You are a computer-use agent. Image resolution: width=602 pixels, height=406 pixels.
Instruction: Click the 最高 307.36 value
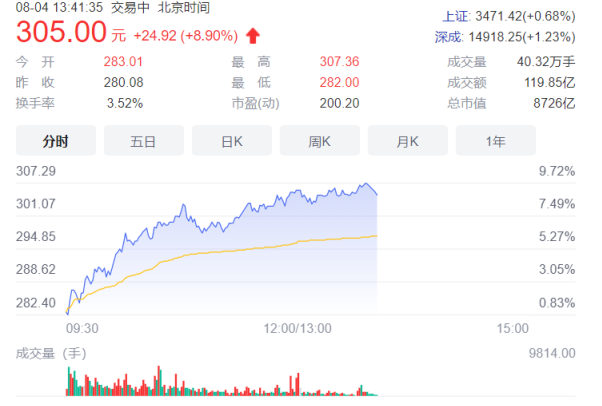339,61
